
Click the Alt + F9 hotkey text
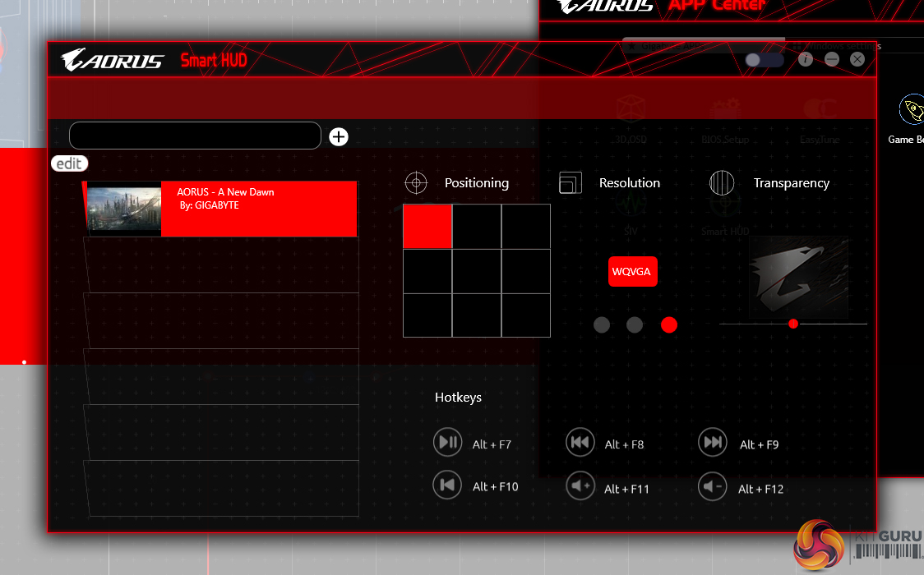coord(759,444)
